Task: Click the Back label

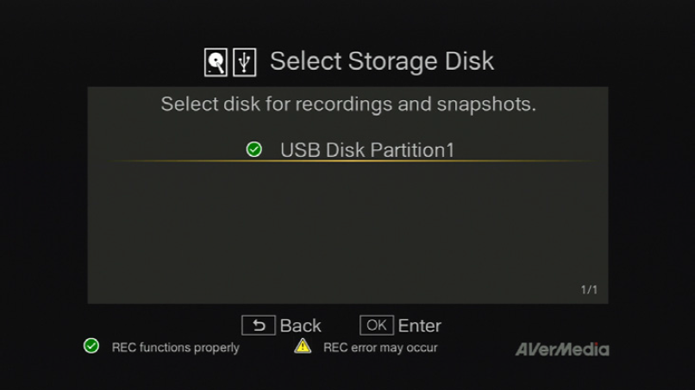Action: coord(301,326)
